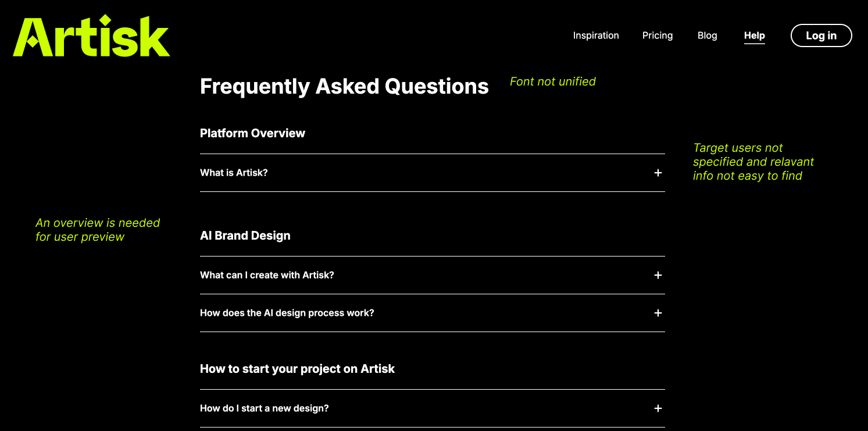Click the "What is Artisk?" question text
The image size is (868, 431).
pos(234,173)
